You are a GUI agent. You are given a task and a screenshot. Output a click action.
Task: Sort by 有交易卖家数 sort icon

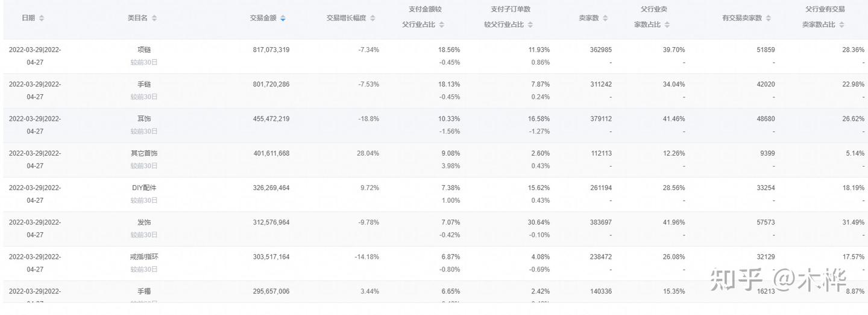tap(769, 18)
